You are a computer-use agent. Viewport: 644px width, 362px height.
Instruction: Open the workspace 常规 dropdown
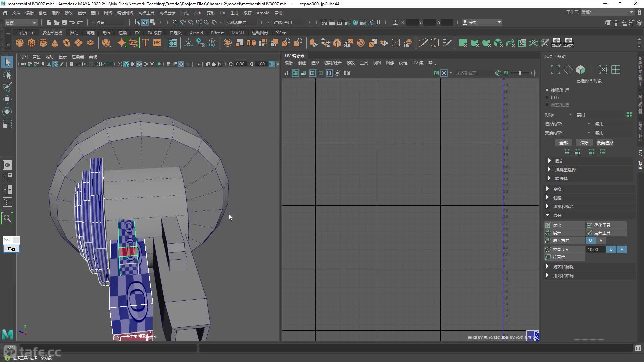coord(607,12)
